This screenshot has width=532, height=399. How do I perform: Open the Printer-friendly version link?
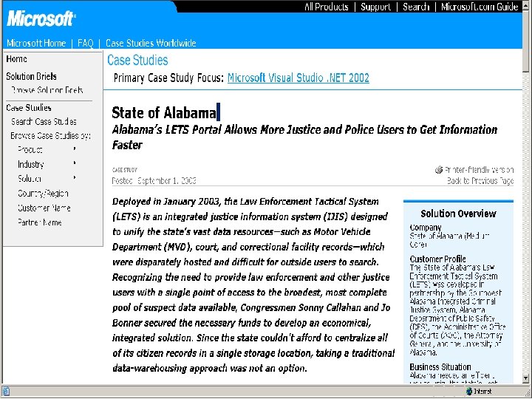(479, 170)
